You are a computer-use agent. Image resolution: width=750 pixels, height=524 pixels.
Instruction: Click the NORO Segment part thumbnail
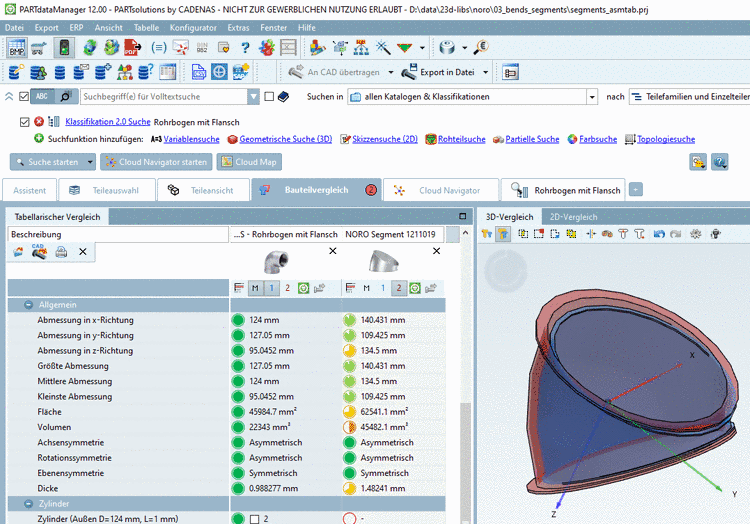pyautogui.click(x=384, y=262)
